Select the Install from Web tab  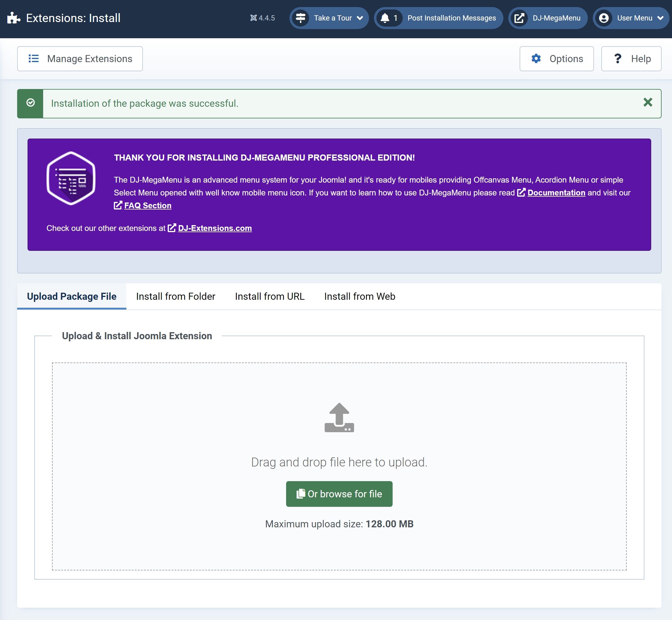360,296
